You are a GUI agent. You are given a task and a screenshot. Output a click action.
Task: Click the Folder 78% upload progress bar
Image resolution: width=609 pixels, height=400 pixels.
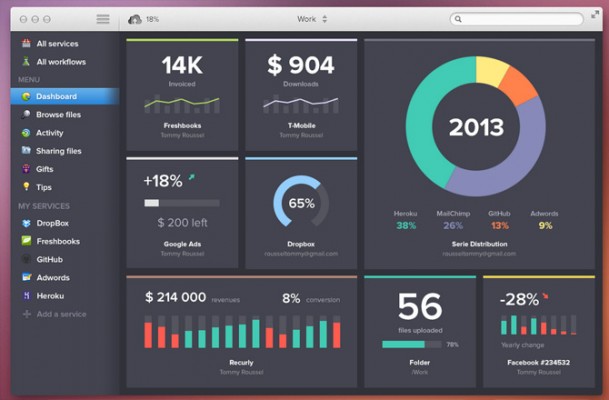click(x=412, y=344)
